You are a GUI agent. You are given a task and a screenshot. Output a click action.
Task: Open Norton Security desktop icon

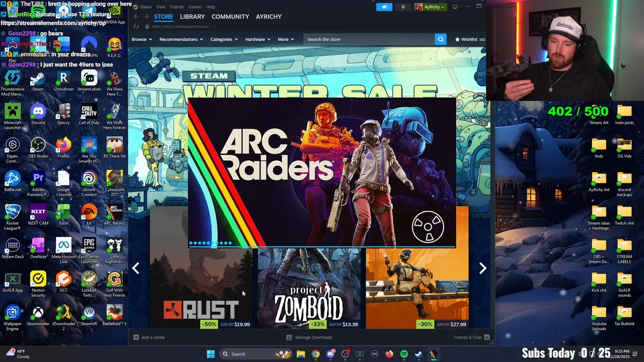click(x=38, y=285)
